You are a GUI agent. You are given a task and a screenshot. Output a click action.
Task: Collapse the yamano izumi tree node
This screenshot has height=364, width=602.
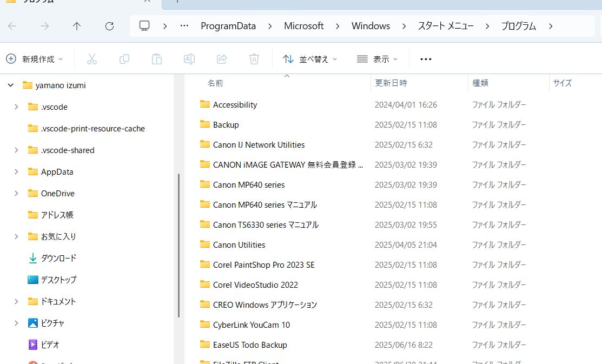point(11,85)
